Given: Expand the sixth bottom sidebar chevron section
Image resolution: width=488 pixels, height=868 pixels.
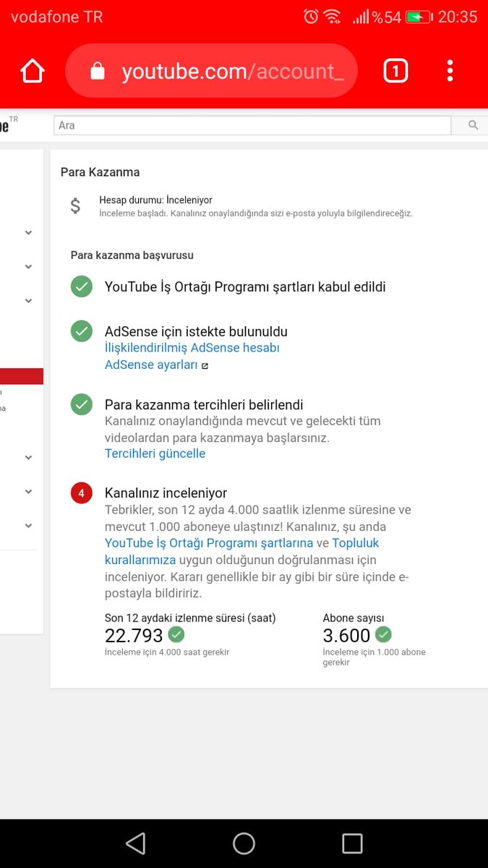Looking at the screenshot, I should pos(28,525).
